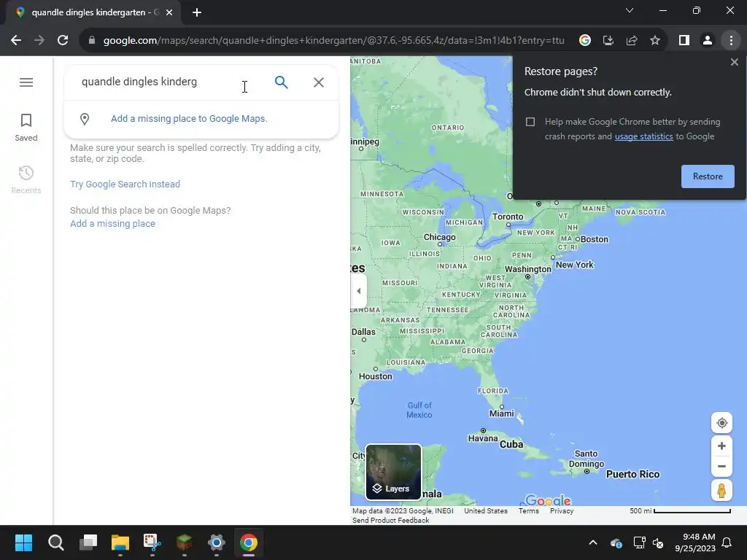Click the Google account G icon in toolbar
The height and width of the screenshot is (560, 747).
tap(585, 41)
